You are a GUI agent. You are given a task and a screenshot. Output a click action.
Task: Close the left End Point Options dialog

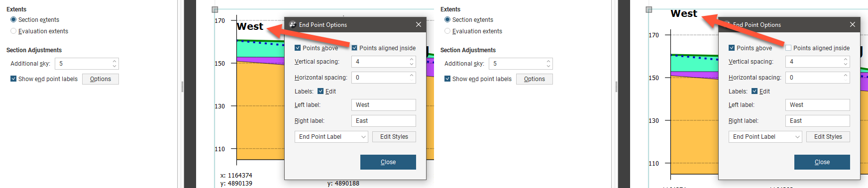[x=419, y=24]
